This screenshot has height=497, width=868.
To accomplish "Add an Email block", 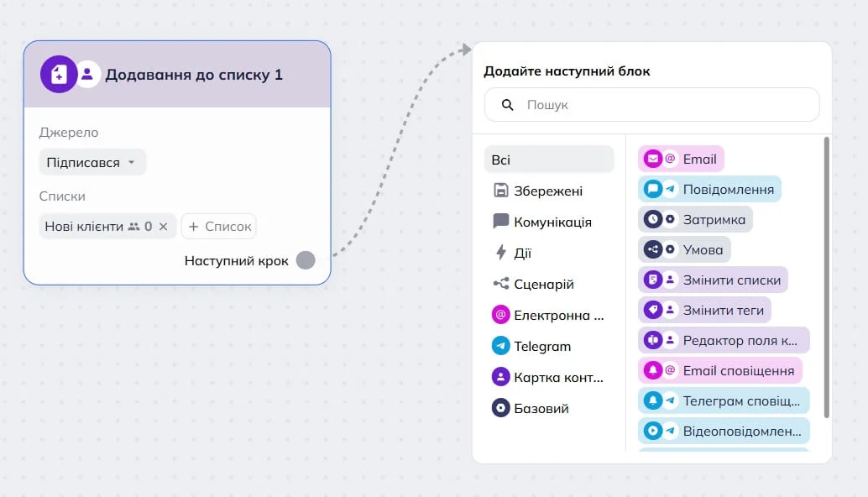I will (681, 159).
